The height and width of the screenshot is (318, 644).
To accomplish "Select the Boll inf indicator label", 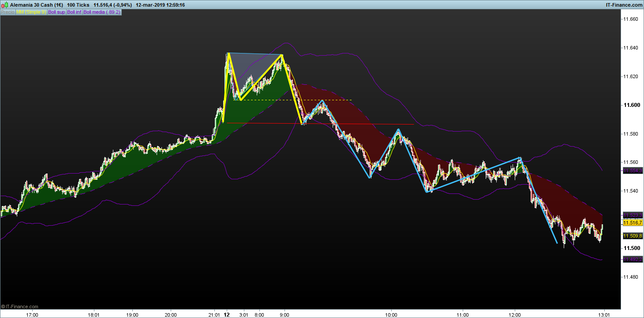I will pos(74,12).
